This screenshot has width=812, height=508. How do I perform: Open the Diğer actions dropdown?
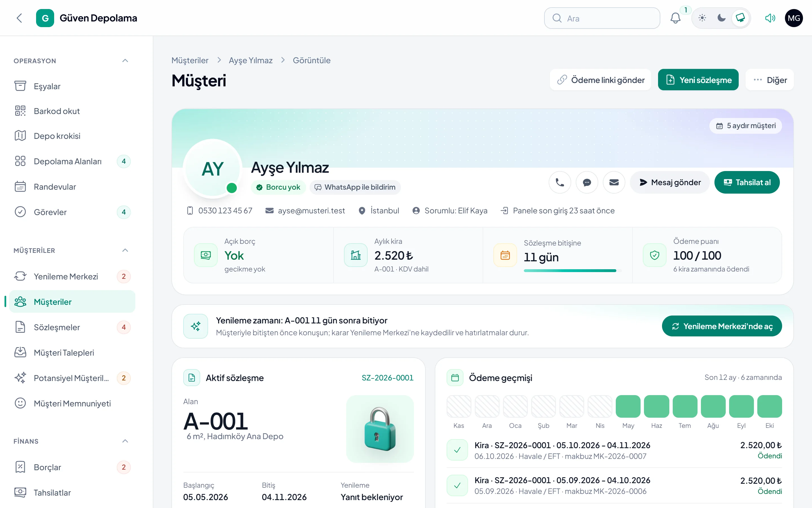[770, 80]
